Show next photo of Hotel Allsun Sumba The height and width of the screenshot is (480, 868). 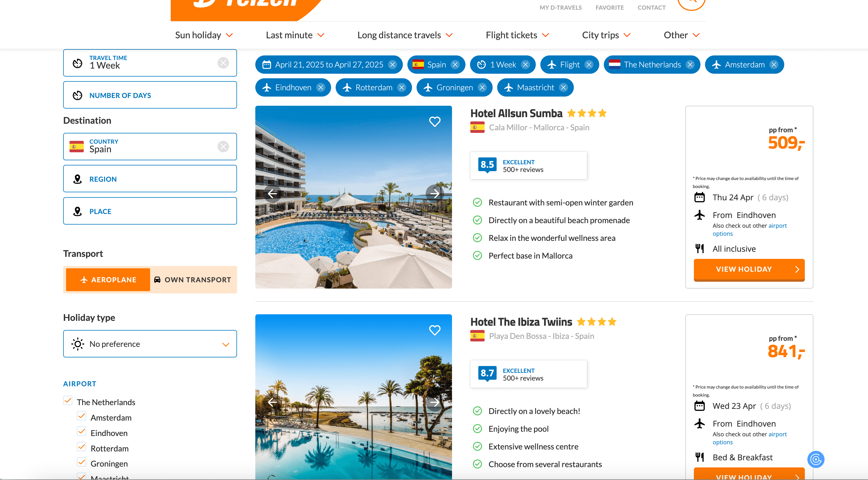(435, 193)
